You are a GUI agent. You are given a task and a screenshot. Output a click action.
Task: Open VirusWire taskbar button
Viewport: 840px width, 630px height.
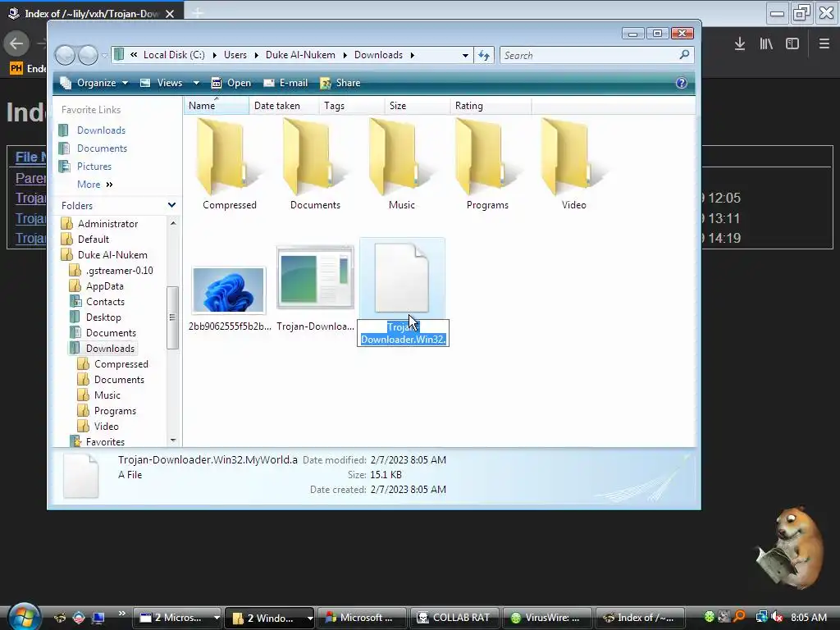[x=547, y=617]
